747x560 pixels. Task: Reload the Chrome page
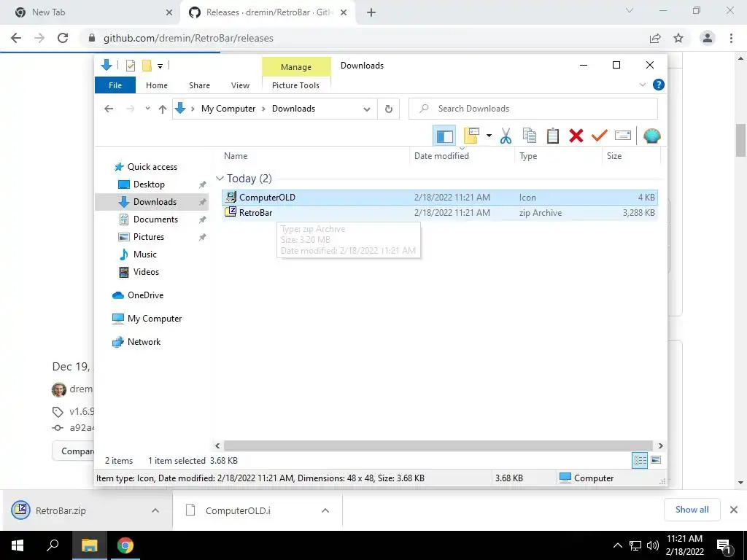click(63, 38)
